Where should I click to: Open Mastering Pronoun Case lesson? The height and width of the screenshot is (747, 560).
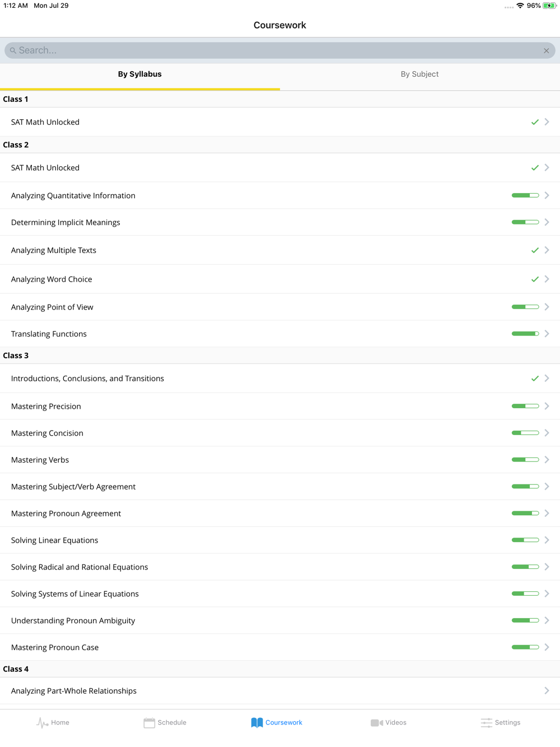point(55,647)
